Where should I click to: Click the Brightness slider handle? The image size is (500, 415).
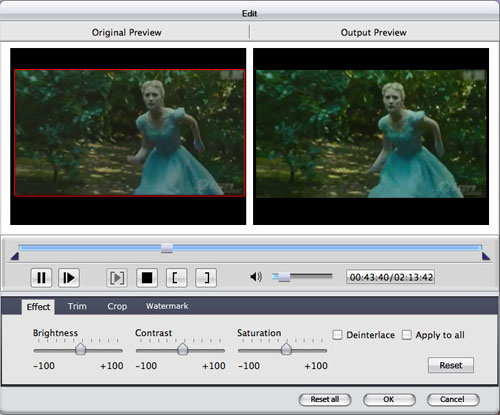coord(80,349)
